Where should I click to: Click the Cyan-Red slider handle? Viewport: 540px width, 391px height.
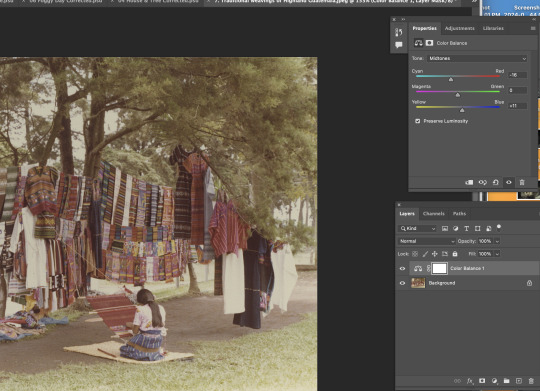coord(451,79)
